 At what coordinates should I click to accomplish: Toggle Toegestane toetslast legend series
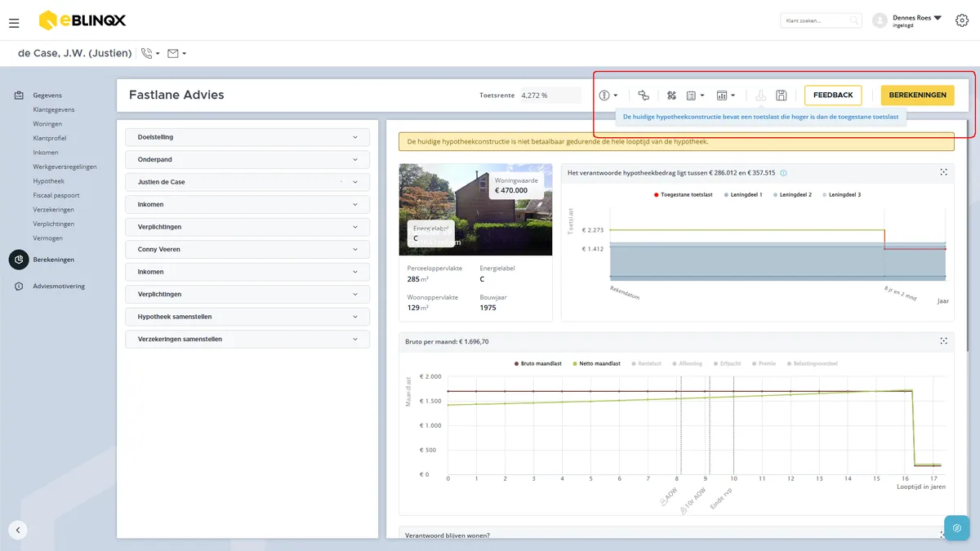(x=684, y=195)
